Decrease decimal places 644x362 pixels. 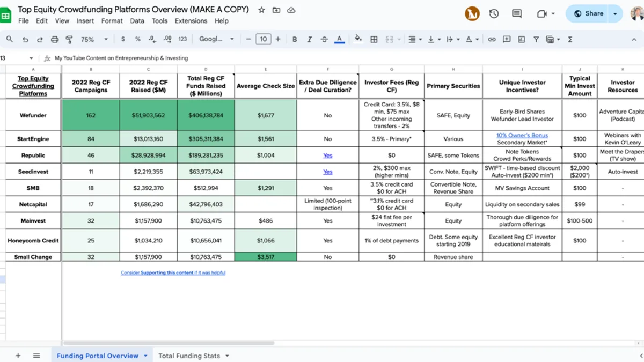click(152, 39)
